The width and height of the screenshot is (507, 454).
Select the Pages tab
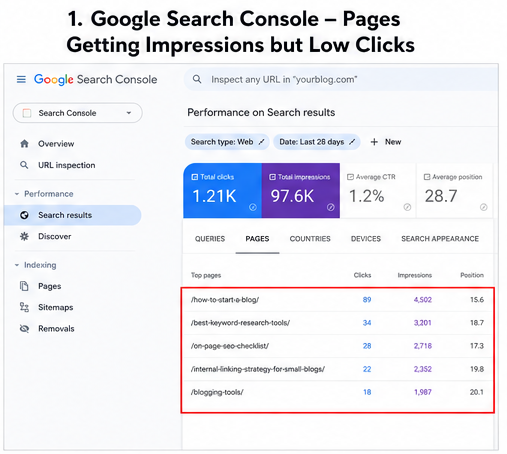click(x=257, y=239)
